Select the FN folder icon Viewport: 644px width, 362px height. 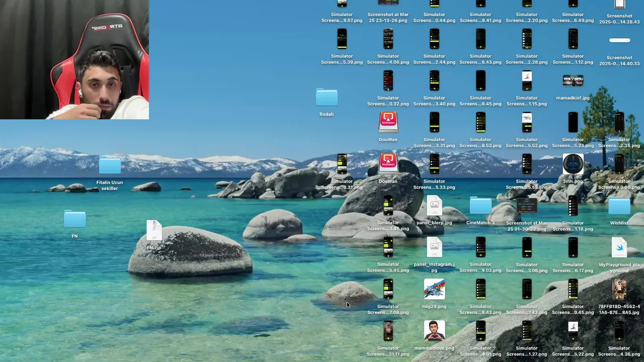point(74,219)
